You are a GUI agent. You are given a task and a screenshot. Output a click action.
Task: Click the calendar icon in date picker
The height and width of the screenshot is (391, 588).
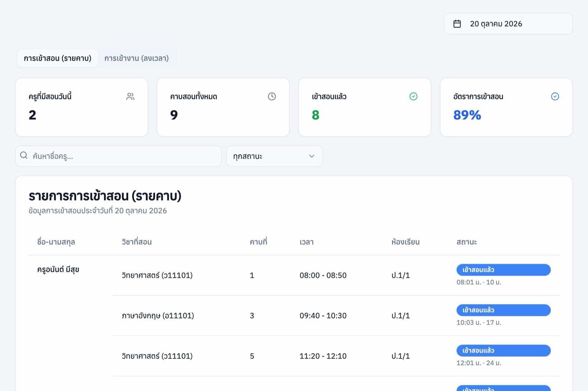click(x=457, y=24)
